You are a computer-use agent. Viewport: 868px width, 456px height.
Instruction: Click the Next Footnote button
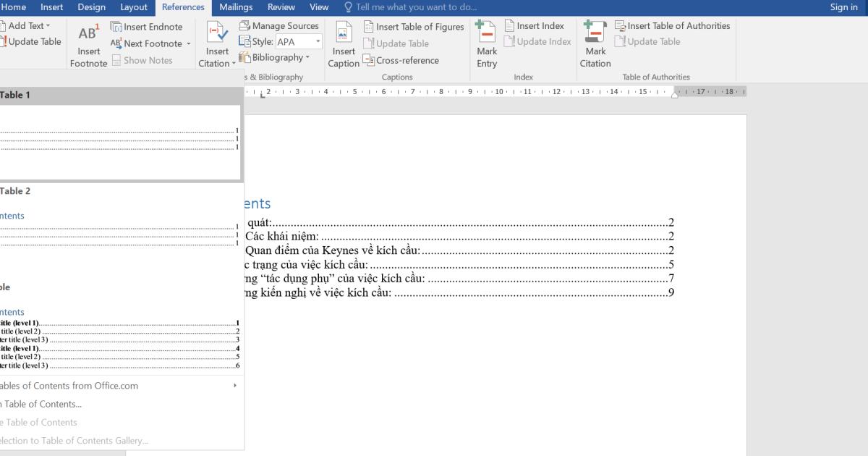[x=146, y=43]
